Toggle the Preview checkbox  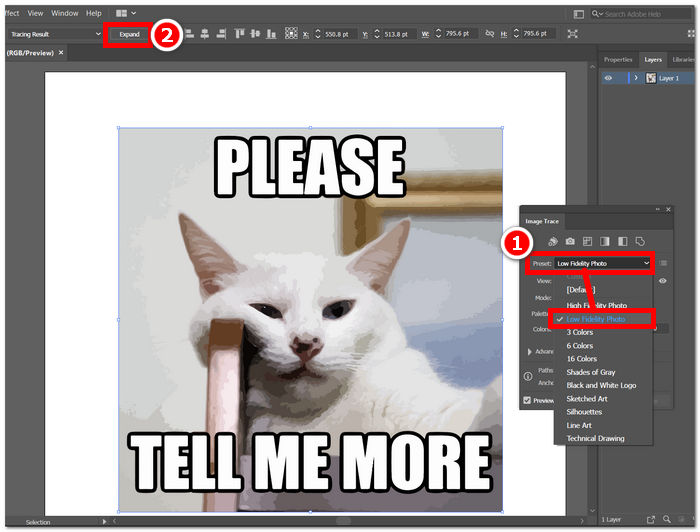coord(527,400)
